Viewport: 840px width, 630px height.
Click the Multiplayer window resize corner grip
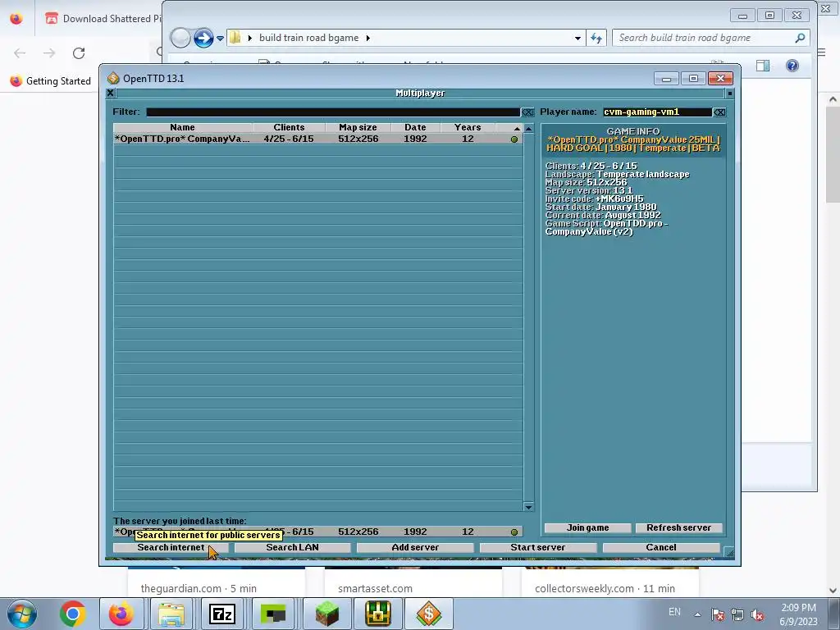tap(728, 552)
